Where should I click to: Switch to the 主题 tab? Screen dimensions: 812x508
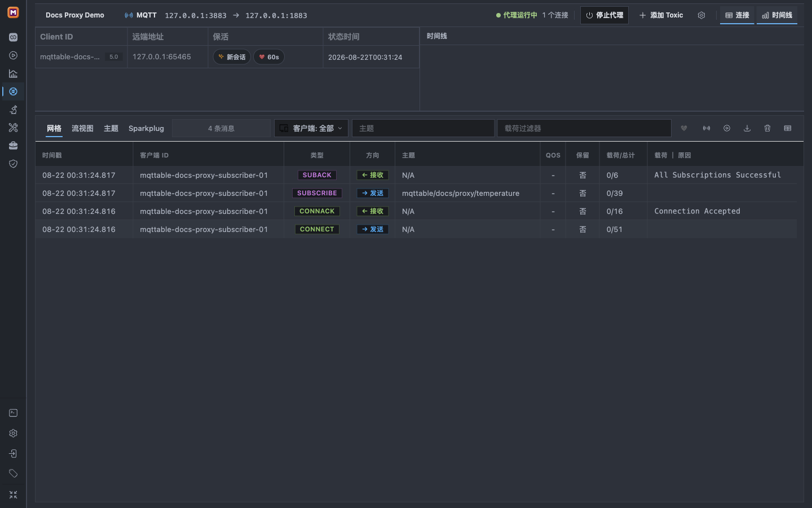click(111, 128)
